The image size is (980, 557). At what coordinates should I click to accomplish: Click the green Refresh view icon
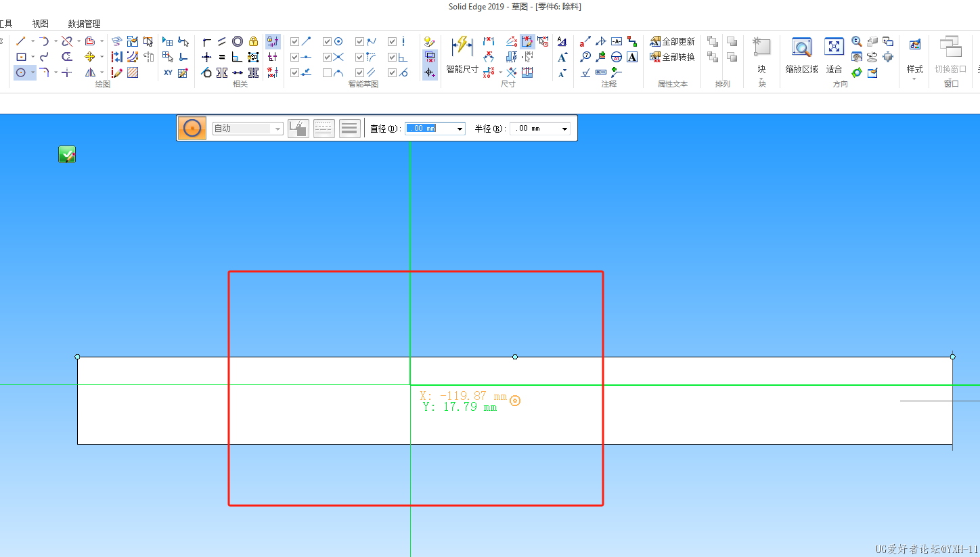(857, 72)
